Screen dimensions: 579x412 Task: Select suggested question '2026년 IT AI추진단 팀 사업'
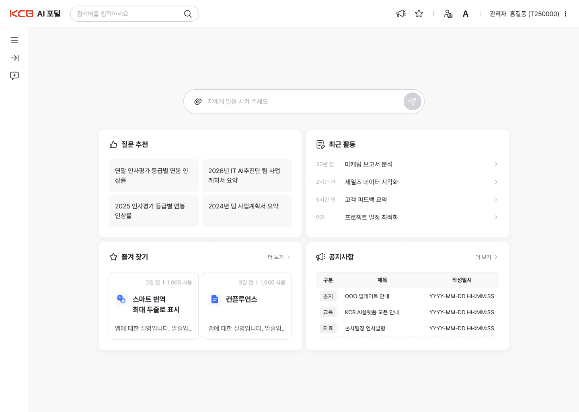pos(247,175)
